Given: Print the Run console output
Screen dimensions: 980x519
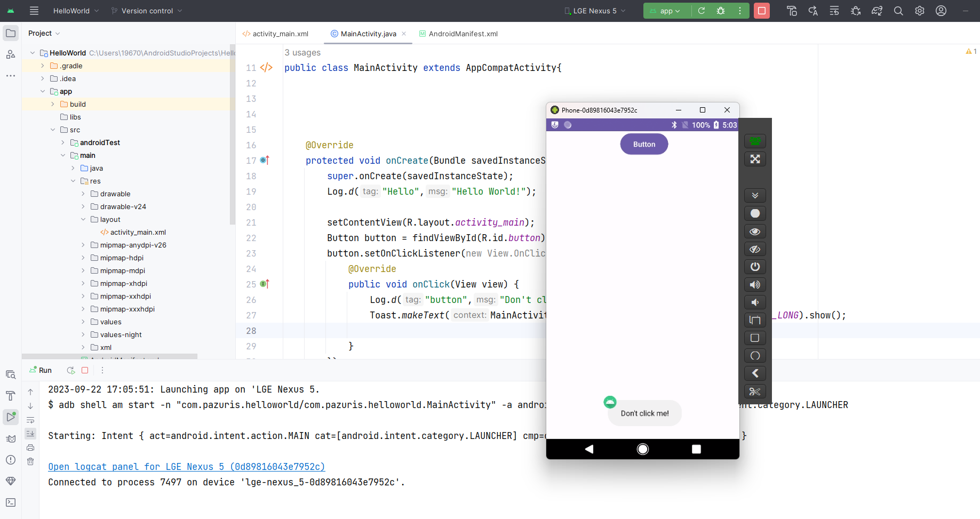Looking at the screenshot, I should pyautogui.click(x=30, y=448).
